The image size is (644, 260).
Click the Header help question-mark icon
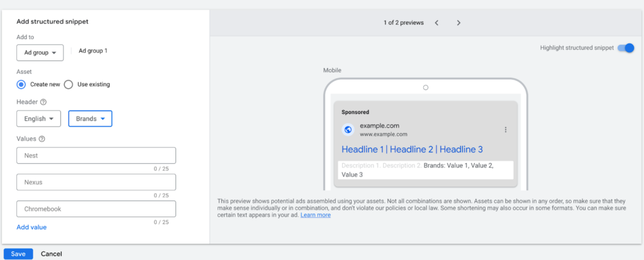(x=43, y=101)
